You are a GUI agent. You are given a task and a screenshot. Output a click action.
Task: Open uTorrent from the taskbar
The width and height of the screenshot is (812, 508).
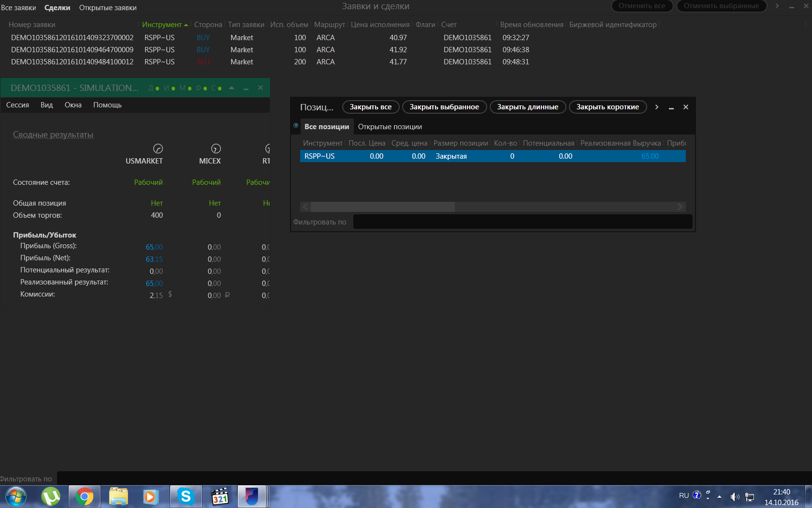51,497
